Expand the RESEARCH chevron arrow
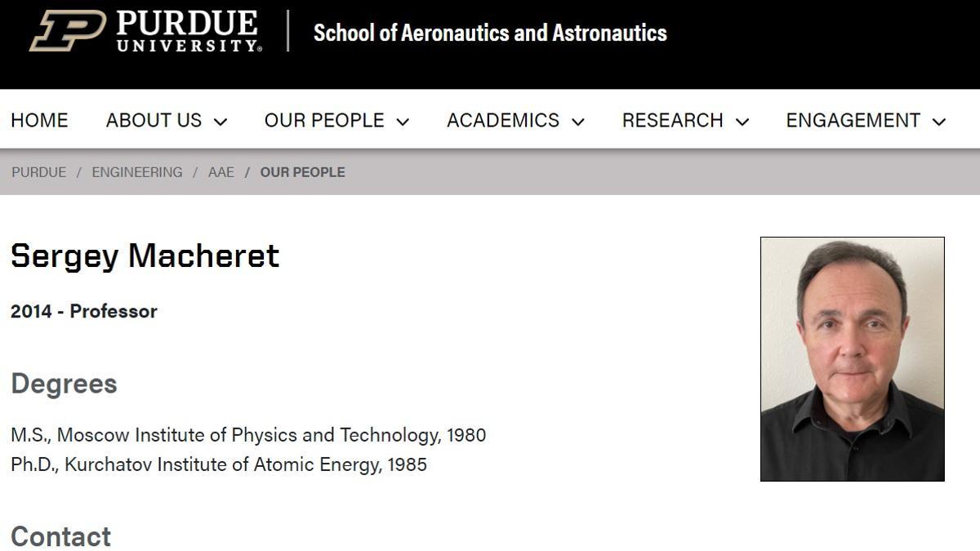 (x=742, y=122)
